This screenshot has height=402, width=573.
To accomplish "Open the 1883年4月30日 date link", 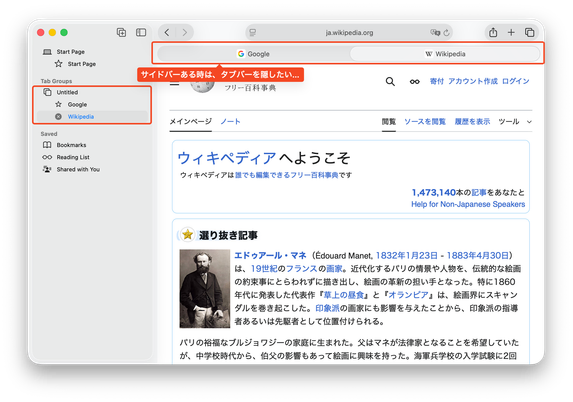I will (477, 255).
